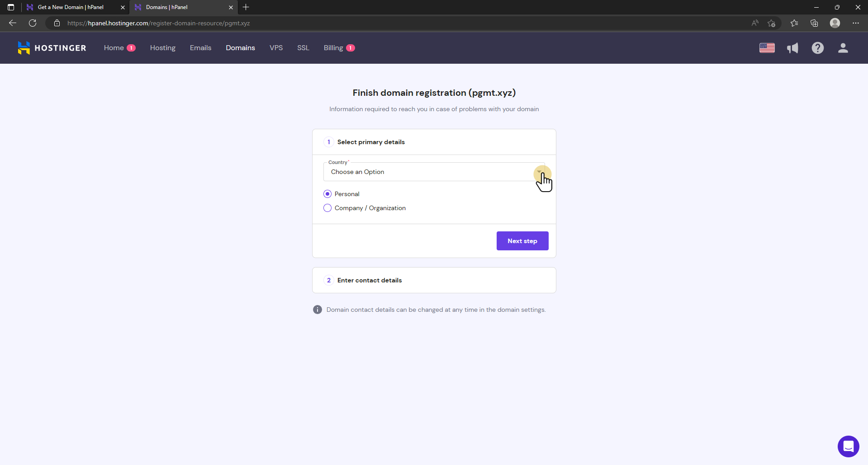Open the help question mark icon
Screen dimensions: 868x465
[817, 48]
